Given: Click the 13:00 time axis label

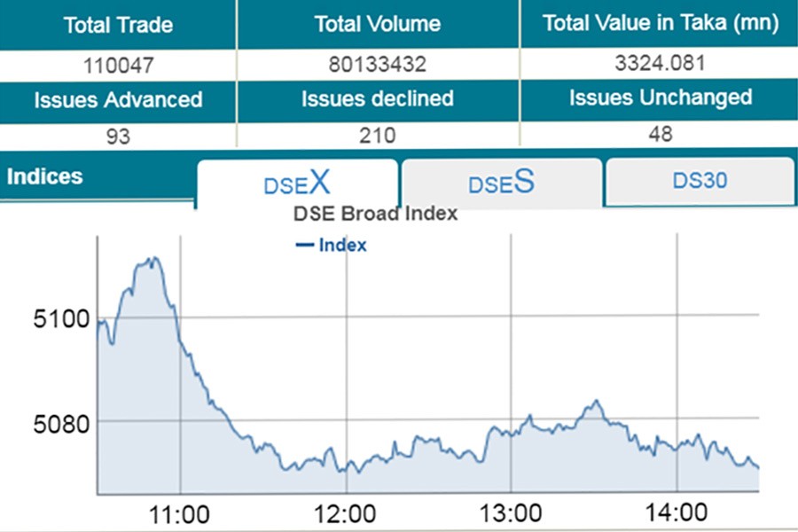Looking at the screenshot, I should [512, 514].
